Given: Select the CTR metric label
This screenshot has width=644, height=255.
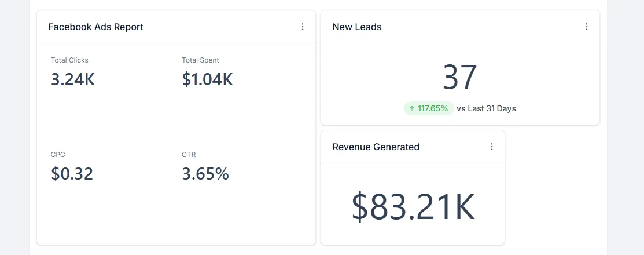Looking at the screenshot, I should tap(189, 155).
